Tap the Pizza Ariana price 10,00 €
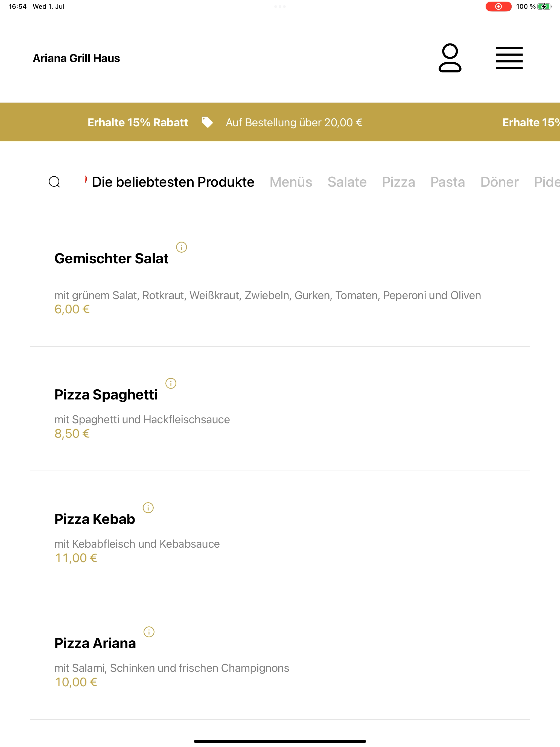The width and height of the screenshot is (560, 747). (x=76, y=682)
